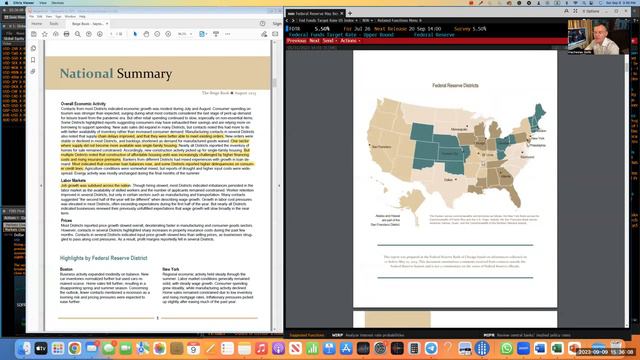Open Music app from the Dock
This screenshot has height=360, width=640.
click(x=261, y=348)
